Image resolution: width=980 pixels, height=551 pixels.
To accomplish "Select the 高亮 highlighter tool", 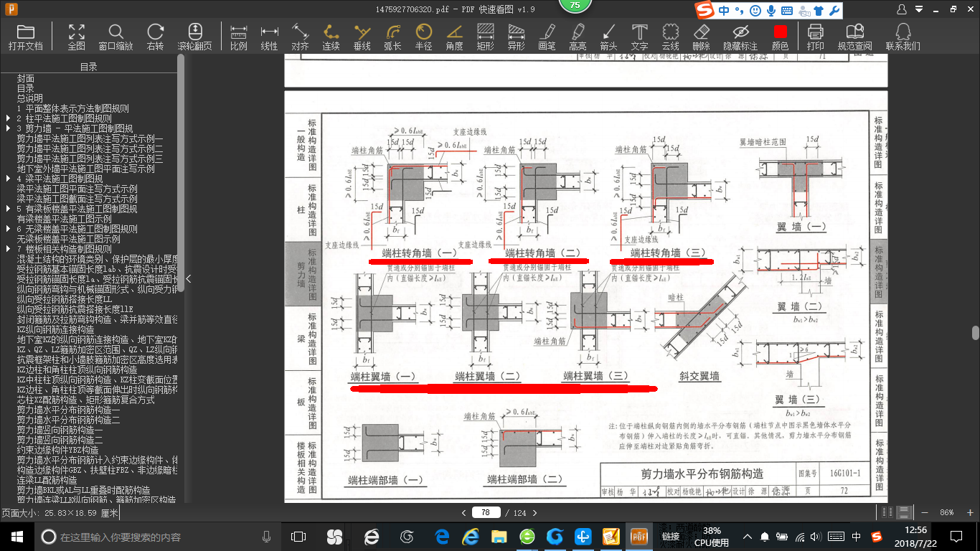I will 578,37.
